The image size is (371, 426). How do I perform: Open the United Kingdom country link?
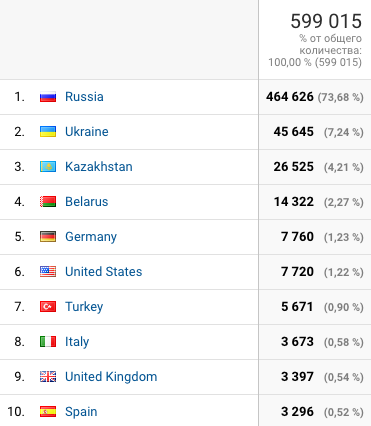[111, 377]
